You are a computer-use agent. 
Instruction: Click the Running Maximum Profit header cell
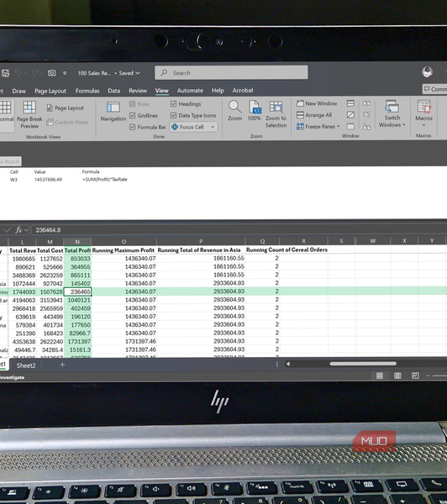(124, 250)
